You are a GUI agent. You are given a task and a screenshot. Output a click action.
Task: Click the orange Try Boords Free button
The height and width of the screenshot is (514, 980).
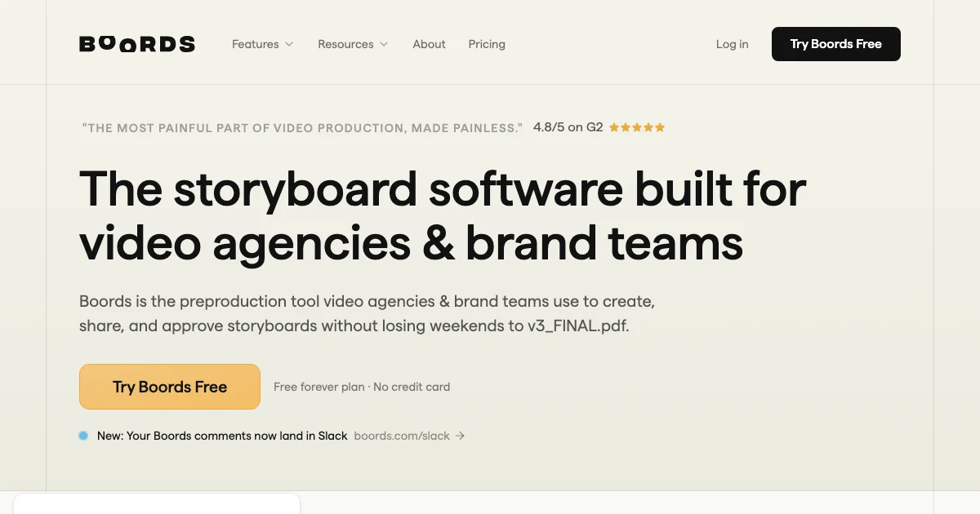coord(170,387)
